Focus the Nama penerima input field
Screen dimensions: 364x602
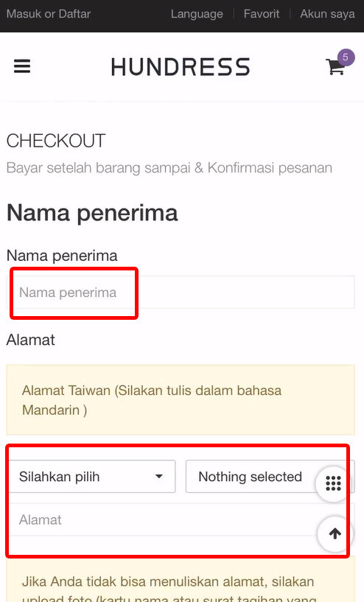pos(181,293)
